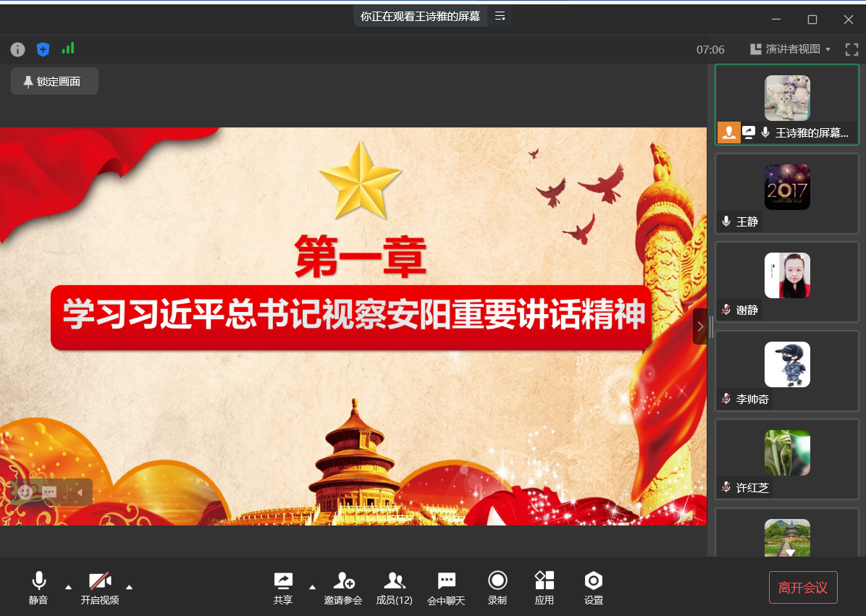Screen dimensions: 866x616
Task: Open the screen-share options menu at top
Action: tap(500, 16)
